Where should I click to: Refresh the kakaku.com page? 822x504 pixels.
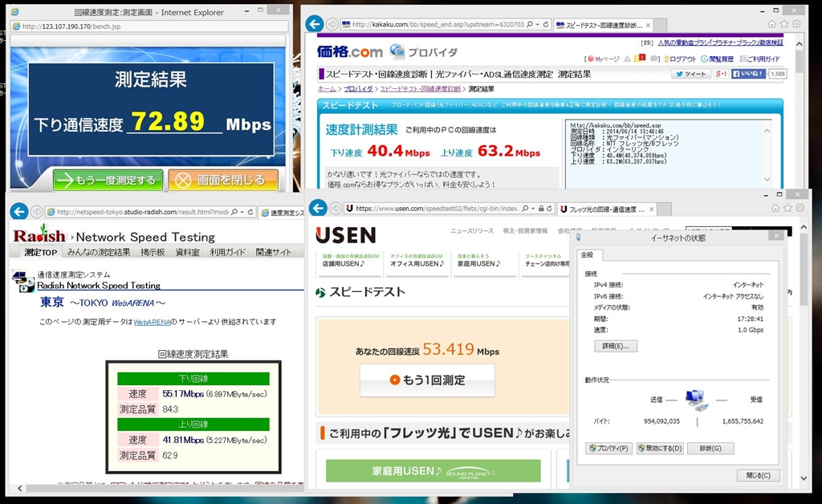546,25
